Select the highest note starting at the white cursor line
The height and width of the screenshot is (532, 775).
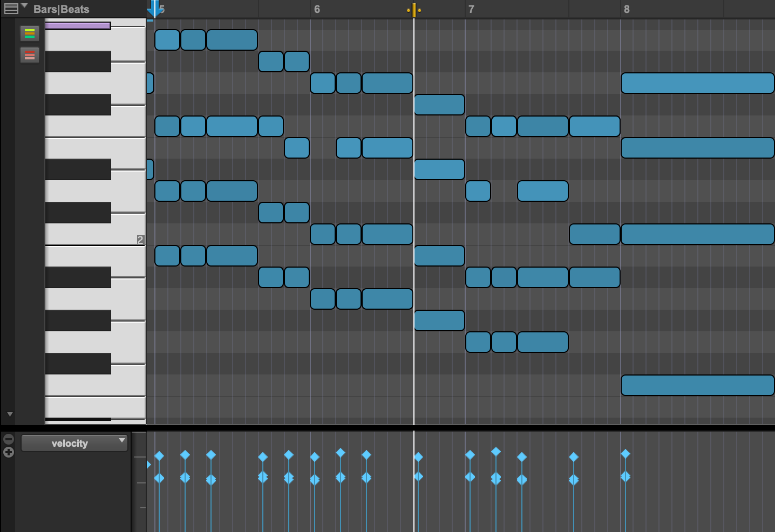pos(439,105)
